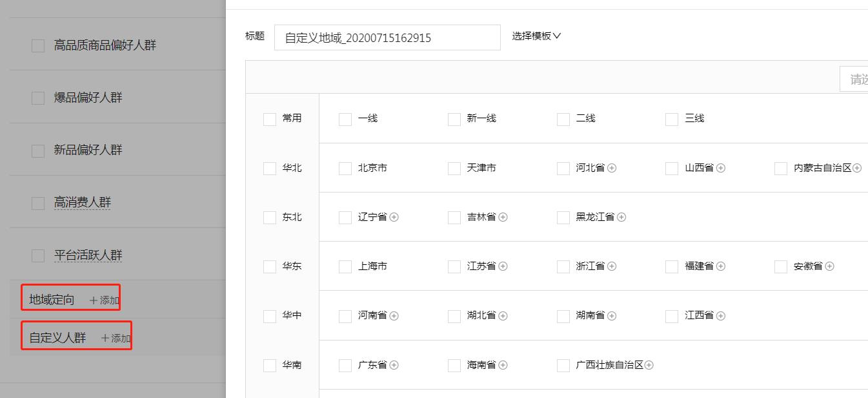Click the 标题 title input field
Viewport: 868px width, 398px height.
[x=387, y=37]
